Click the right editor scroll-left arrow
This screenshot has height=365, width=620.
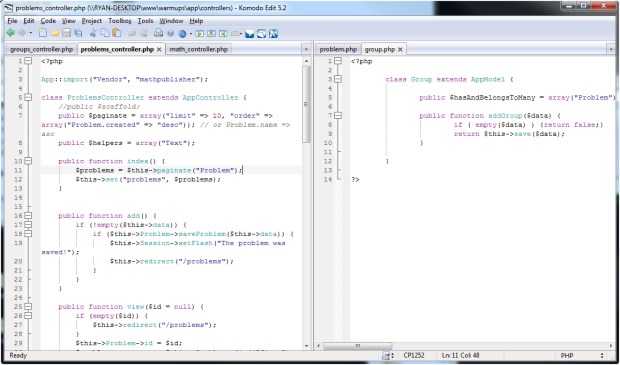click(319, 346)
